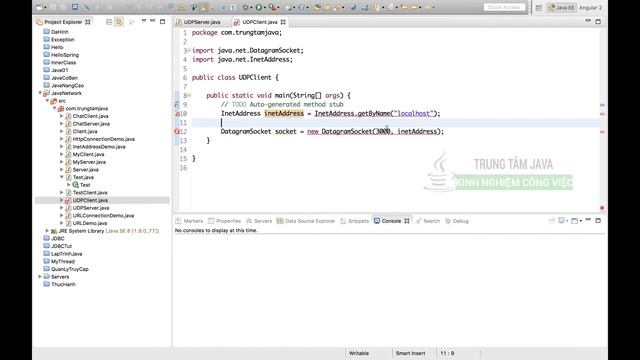640x360 pixels.
Task: Collapse the JavaNetwork project node
Action: [x=40, y=93]
